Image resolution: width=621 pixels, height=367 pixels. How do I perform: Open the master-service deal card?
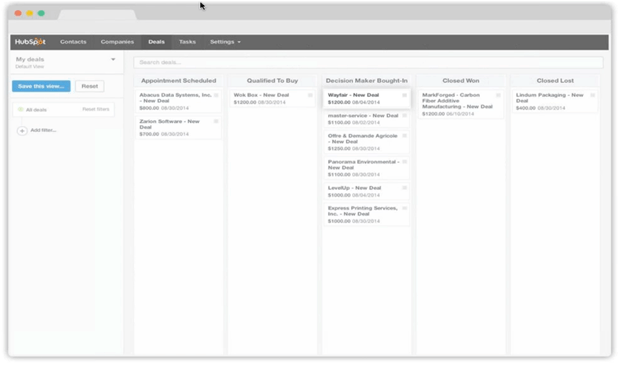[x=367, y=119]
